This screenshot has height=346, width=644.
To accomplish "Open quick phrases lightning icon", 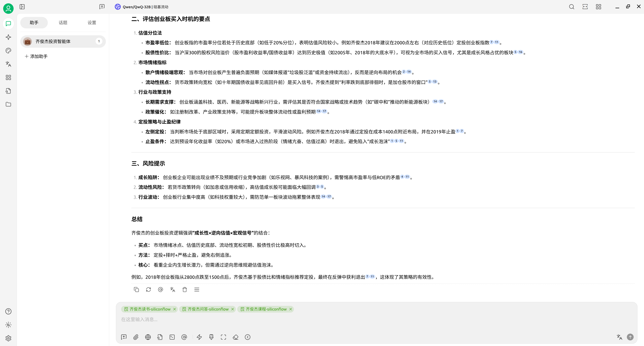I will (199, 337).
